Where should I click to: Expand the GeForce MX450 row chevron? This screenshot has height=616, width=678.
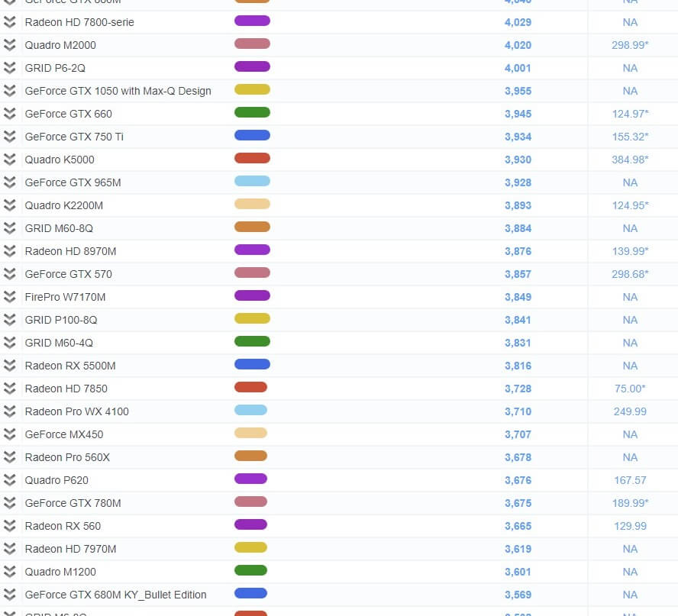pos(9,434)
